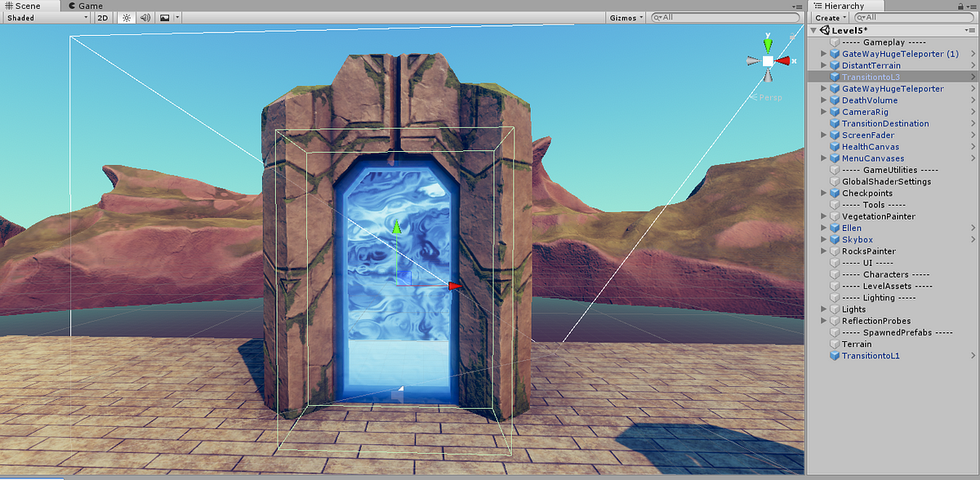Viewport: 980px width, 480px height.
Task: Click the red X cone on orientation gizmo
Action: pos(783,60)
